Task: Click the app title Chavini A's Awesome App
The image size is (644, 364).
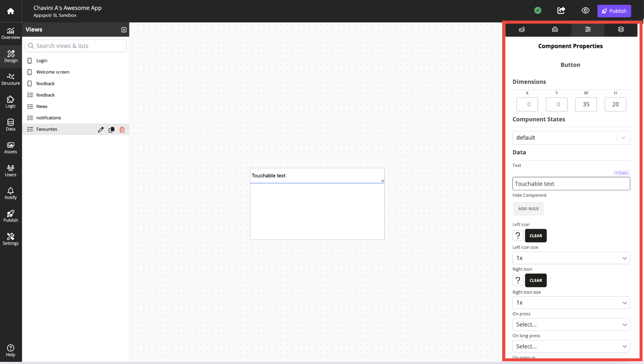Action: (x=68, y=8)
